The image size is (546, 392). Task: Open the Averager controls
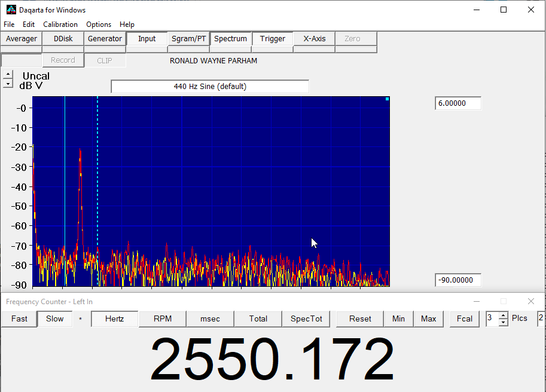(22, 39)
